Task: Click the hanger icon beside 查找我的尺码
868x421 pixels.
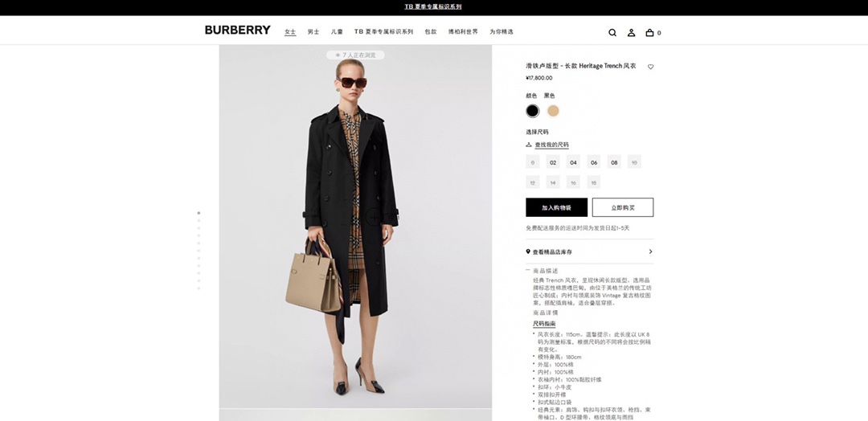Action: click(529, 145)
